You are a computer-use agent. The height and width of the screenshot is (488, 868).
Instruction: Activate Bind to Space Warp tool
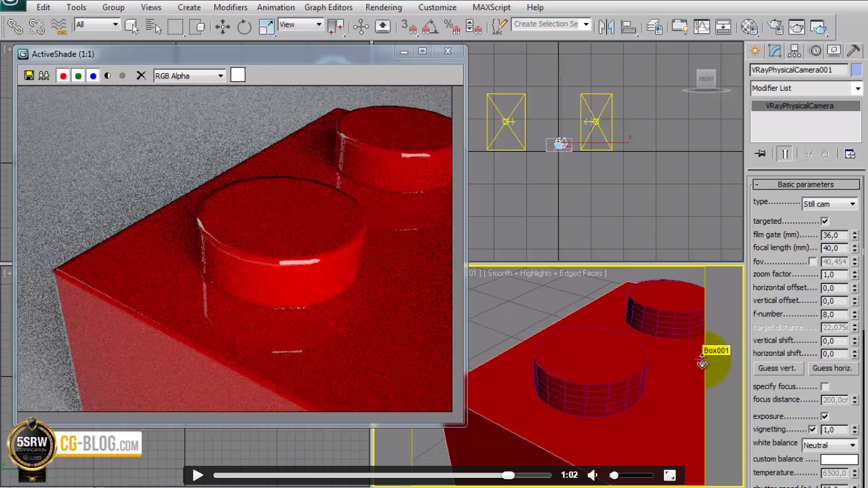(x=59, y=26)
